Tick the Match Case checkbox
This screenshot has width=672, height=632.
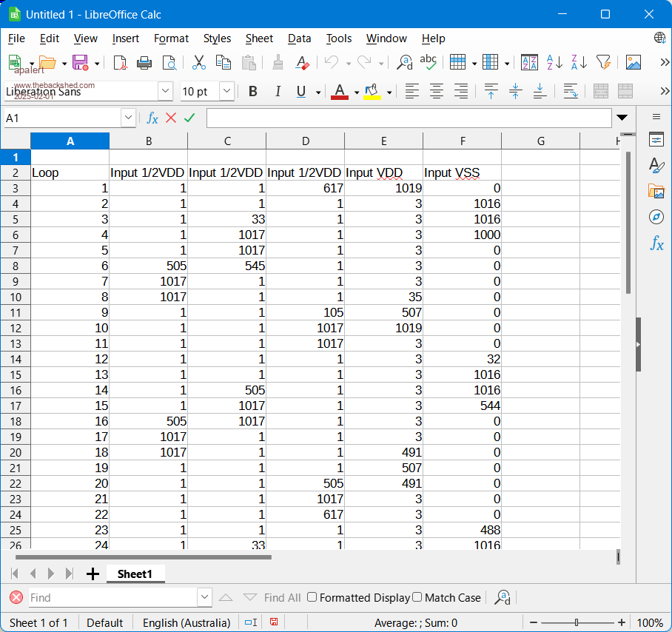[x=417, y=597]
